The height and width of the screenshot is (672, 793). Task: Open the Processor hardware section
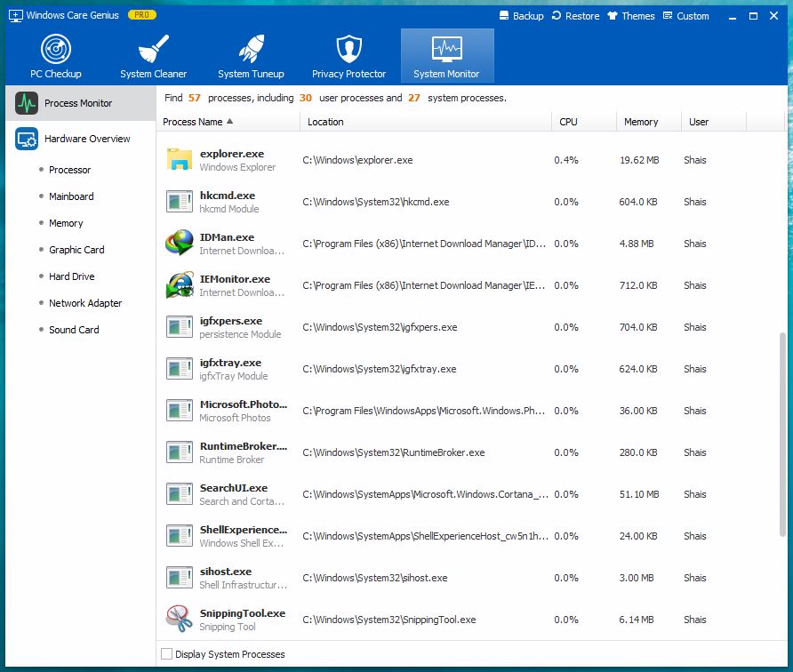[70, 170]
